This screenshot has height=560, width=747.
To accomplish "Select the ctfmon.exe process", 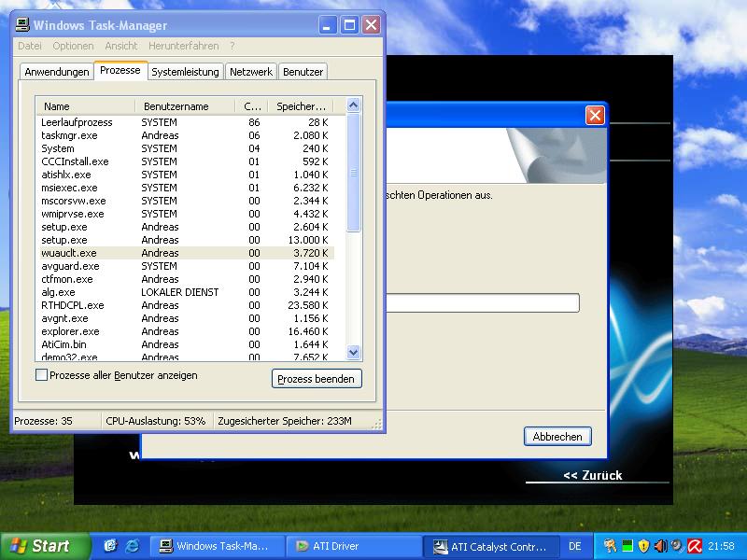I will point(185,279).
